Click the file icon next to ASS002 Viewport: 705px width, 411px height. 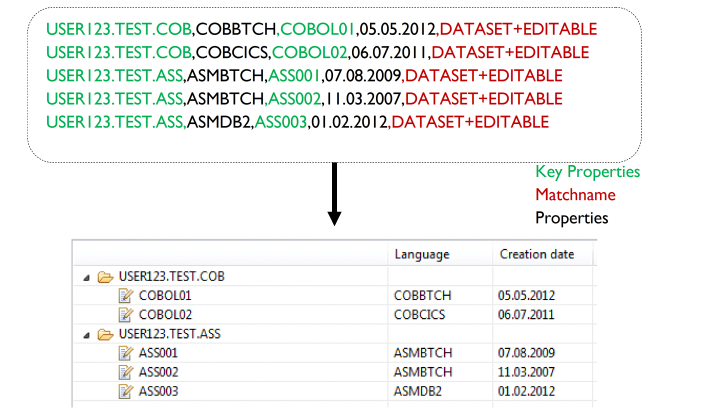[x=125, y=371]
